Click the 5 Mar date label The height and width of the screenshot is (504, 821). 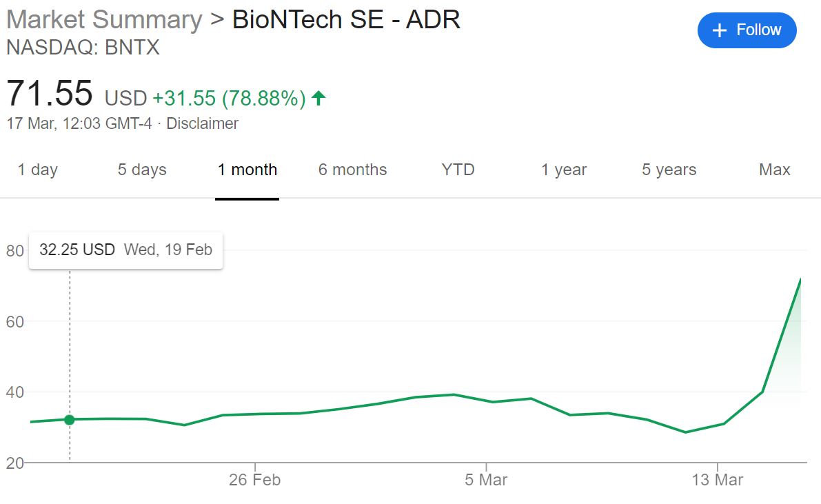(486, 480)
